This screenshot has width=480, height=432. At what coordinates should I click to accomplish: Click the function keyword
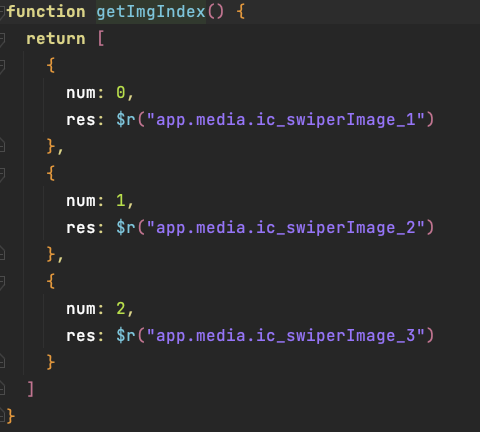(x=46, y=12)
